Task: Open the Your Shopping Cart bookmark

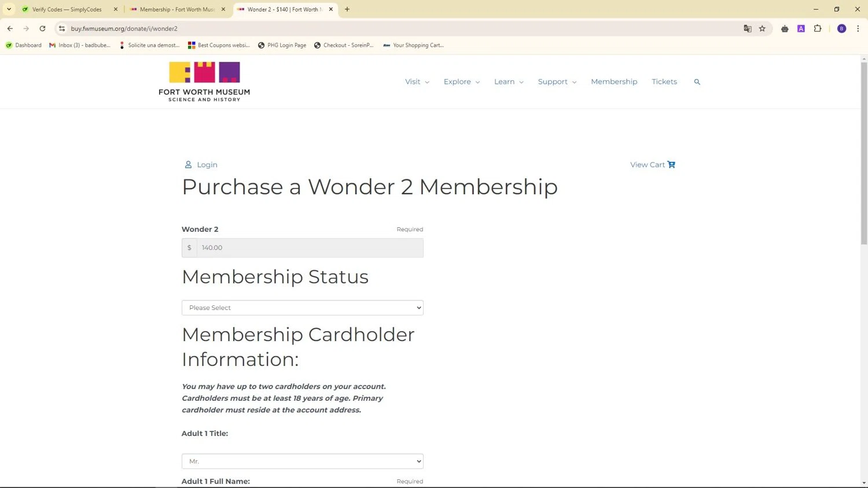Action: coord(414,45)
